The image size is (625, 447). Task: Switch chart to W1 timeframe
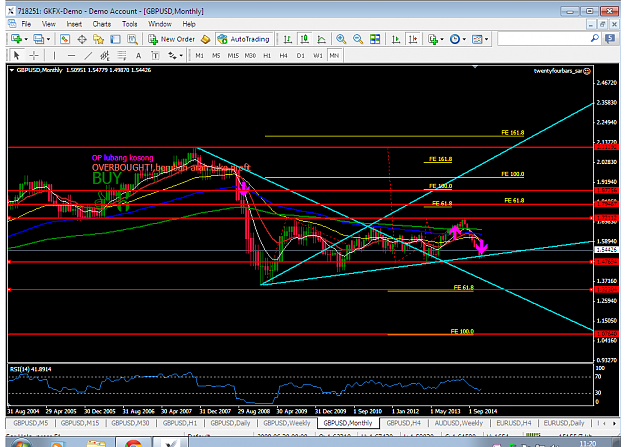click(318, 55)
